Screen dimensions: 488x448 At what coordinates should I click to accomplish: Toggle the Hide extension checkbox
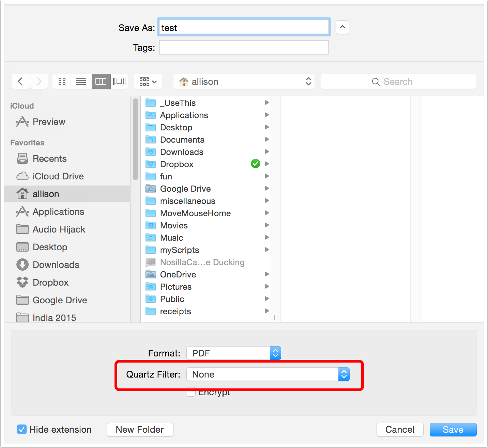pyautogui.click(x=22, y=429)
